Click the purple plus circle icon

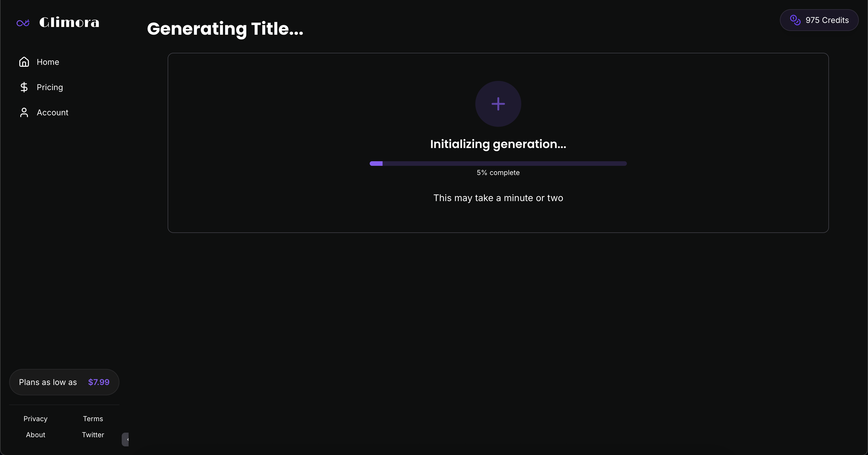(x=498, y=104)
